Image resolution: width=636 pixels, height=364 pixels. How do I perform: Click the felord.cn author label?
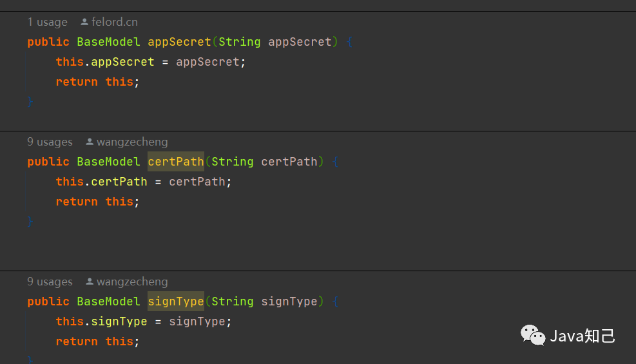pos(115,22)
